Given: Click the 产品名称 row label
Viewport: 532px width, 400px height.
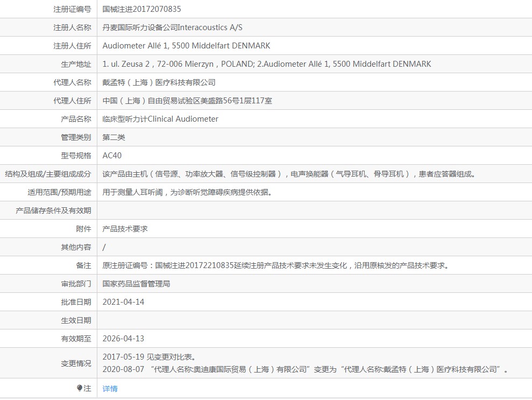Looking at the screenshot, I should [x=76, y=119].
